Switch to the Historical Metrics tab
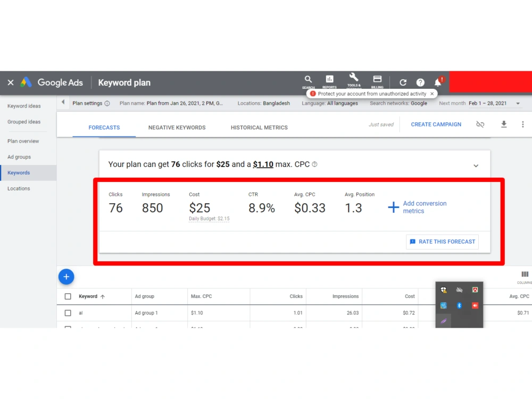Image resolution: width=532 pixels, height=399 pixels. point(259,128)
